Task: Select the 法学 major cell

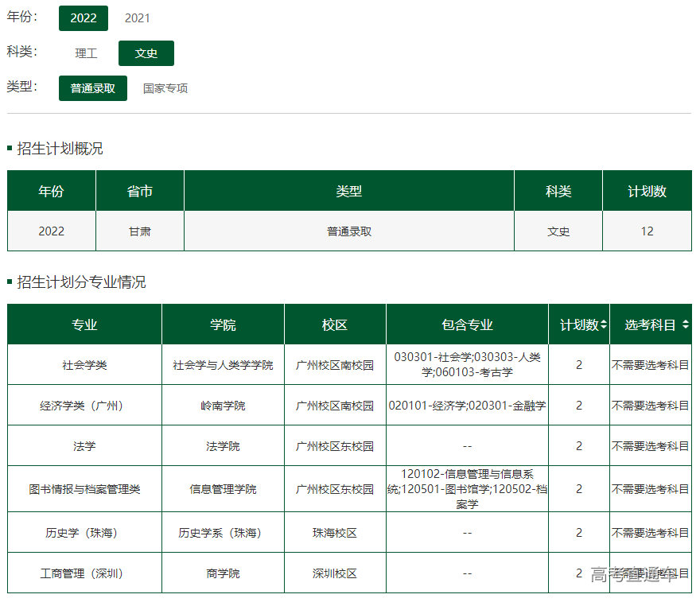Action: click(x=84, y=446)
